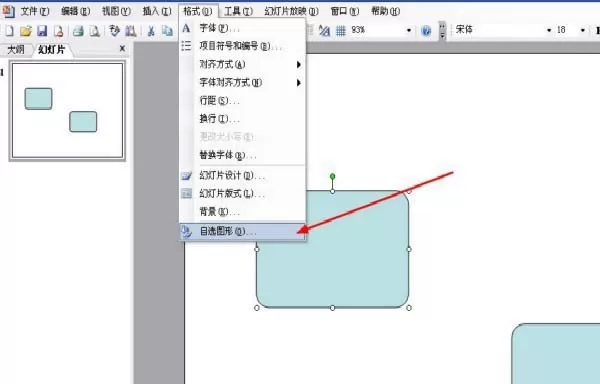Click the Research books icon

(130, 31)
